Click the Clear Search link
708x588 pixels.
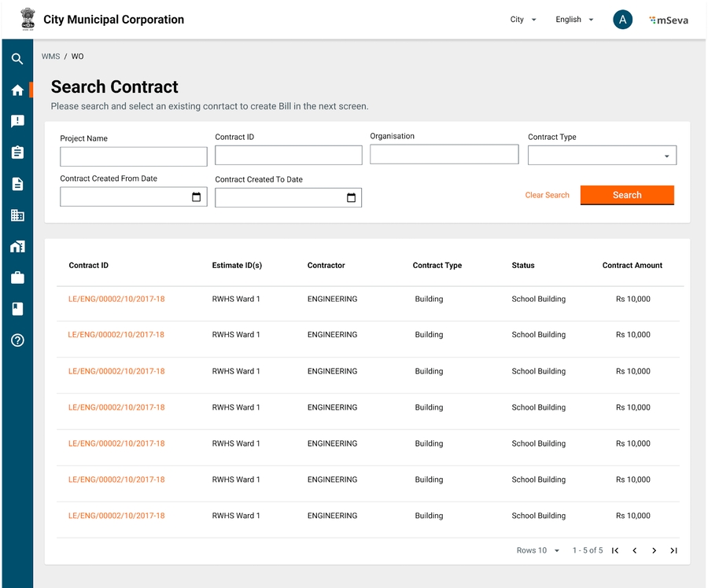pyautogui.click(x=547, y=195)
